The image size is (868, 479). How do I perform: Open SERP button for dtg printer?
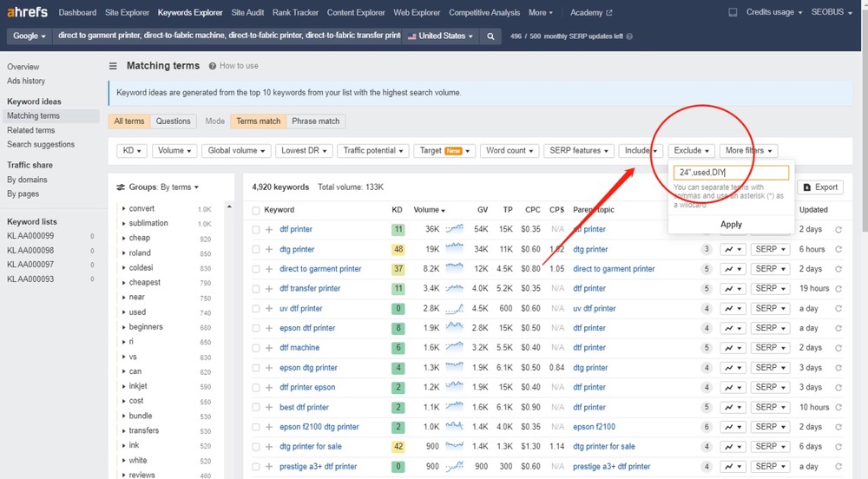pyautogui.click(x=771, y=249)
